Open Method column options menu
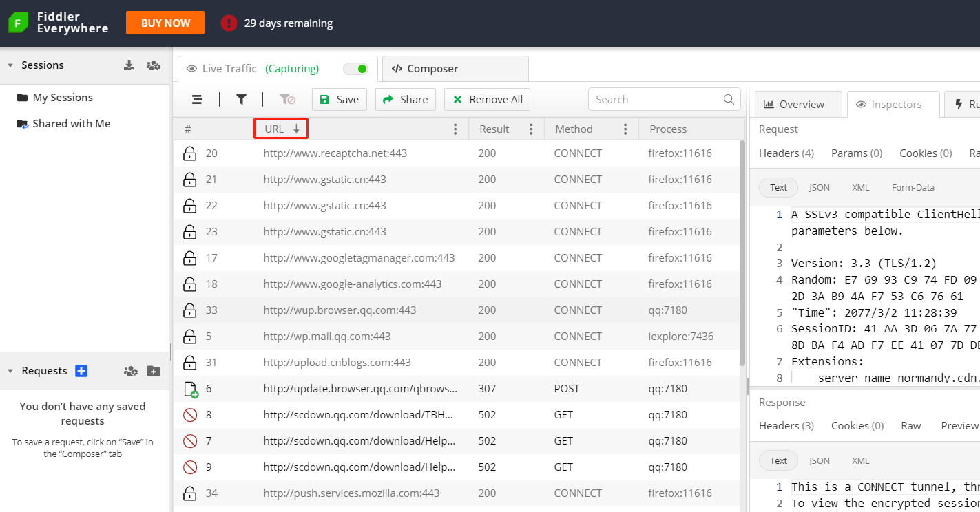The image size is (980, 512). pos(625,129)
